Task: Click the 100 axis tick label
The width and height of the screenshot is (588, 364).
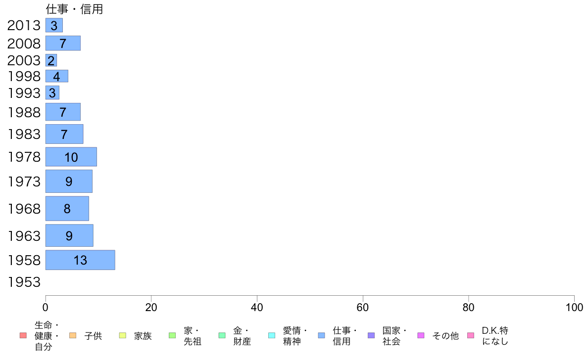Action: (x=574, y=308)
